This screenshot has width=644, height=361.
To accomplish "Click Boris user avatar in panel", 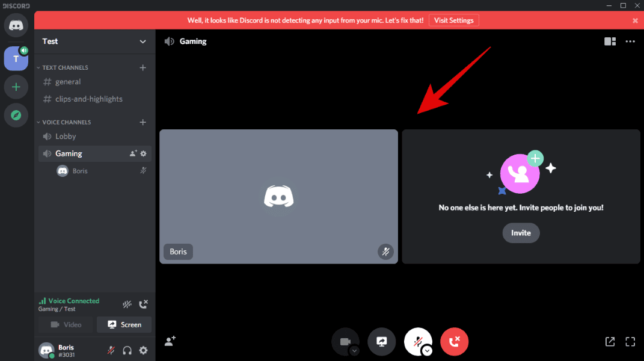I will tap(46, 350).
